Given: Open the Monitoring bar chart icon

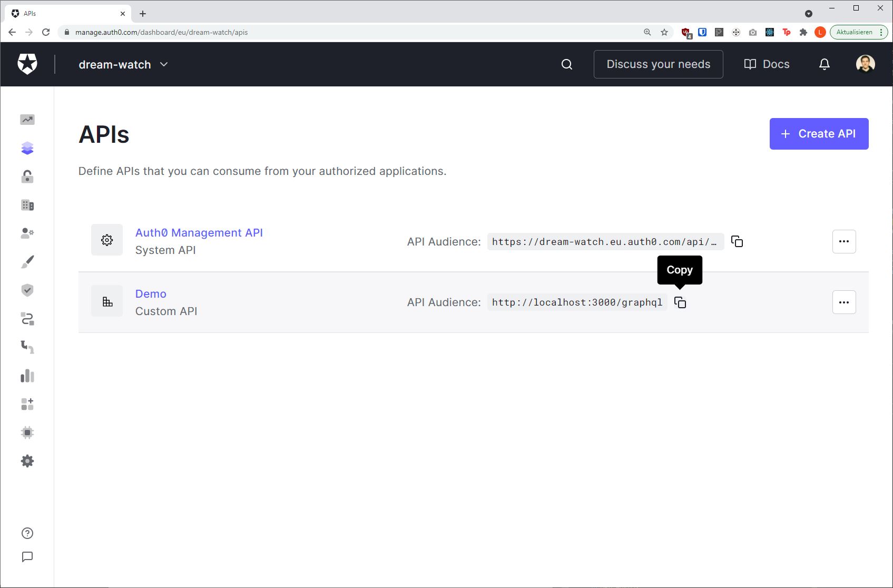Looking at the screenshot, I should pos(27,376).
